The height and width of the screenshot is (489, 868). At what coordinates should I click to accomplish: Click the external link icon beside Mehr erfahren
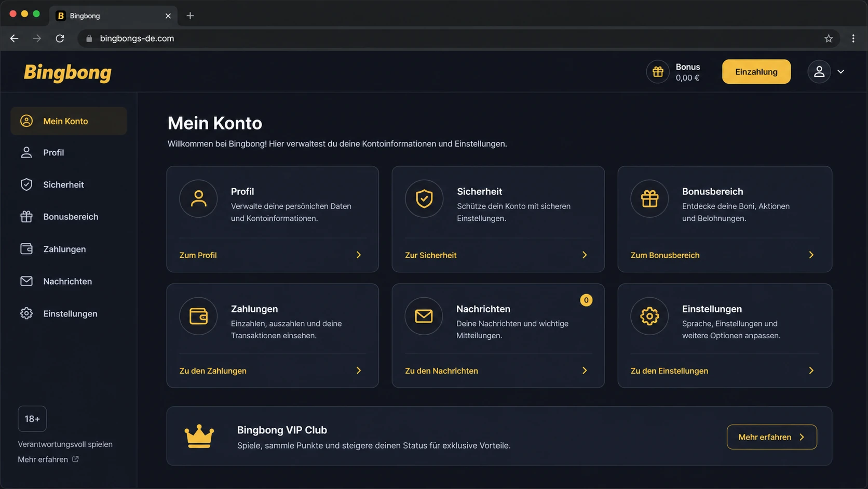[x=75, y=459]
